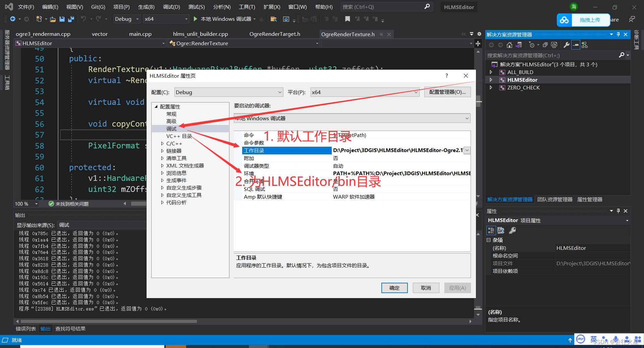
Task: Click the show all files icon
Action: coord(554,45)
